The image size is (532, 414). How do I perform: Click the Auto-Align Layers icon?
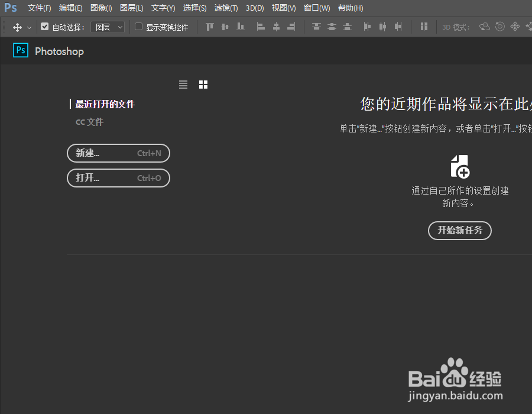coord(424,27)
